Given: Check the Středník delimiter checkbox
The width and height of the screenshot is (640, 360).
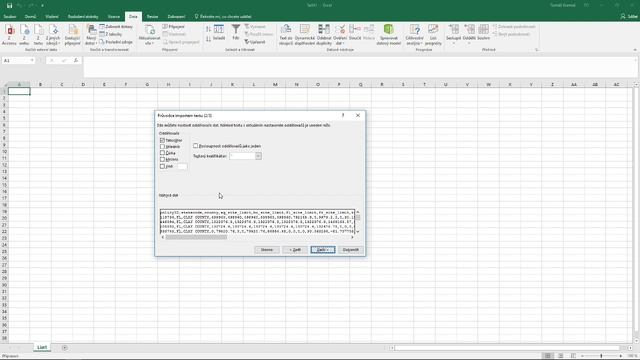Looking at the screenshot, I should click(x=162, y=147).
